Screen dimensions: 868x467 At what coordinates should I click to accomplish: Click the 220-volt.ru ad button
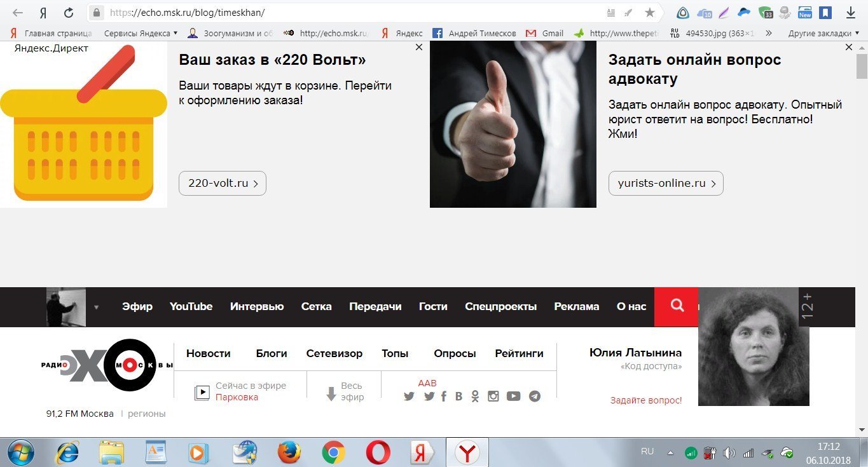[x=222, y=184]
